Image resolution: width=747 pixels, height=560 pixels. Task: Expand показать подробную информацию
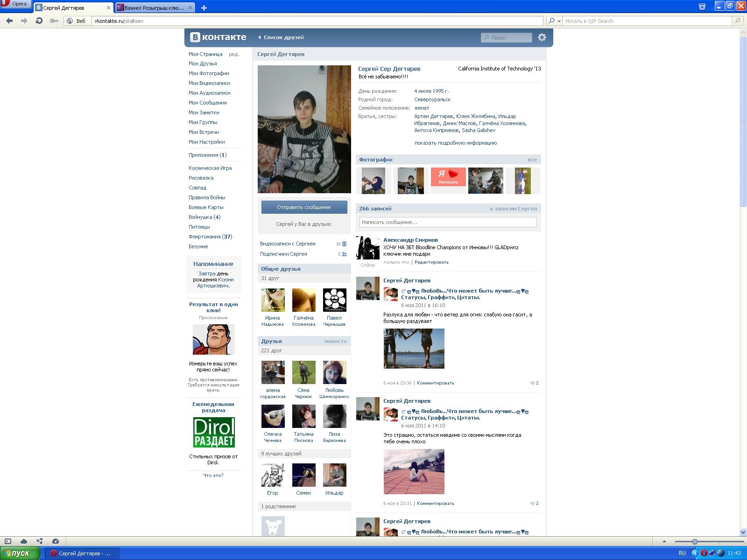coord(455,143)
